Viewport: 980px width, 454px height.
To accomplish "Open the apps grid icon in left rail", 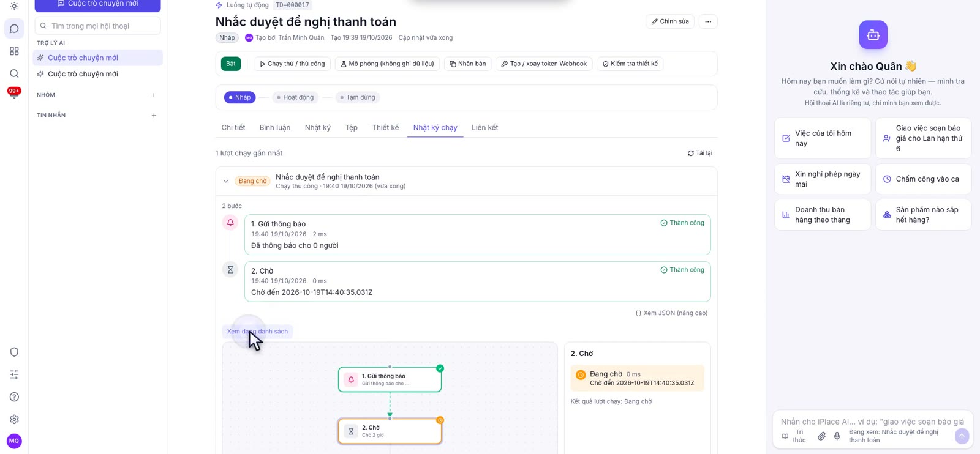I will (14, 51).
